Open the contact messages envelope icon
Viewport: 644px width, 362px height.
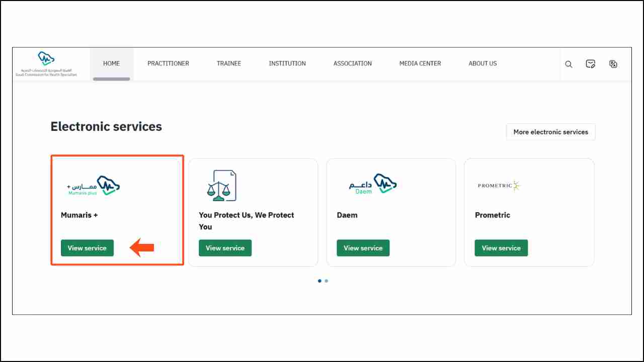(590, 64)
